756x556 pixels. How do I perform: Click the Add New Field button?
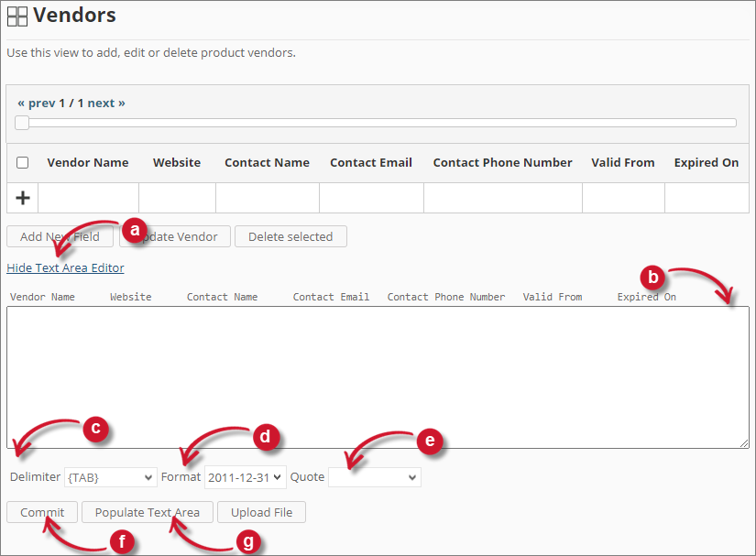coord(60,236)
